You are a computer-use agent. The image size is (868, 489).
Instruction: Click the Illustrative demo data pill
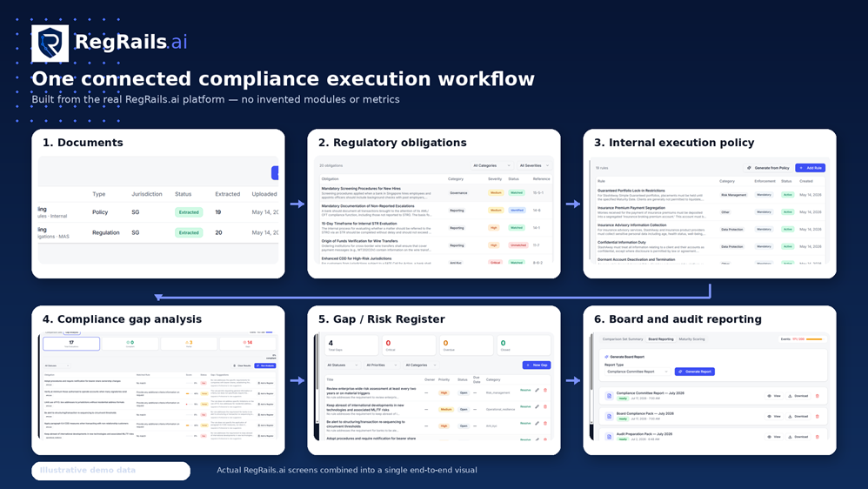[x=110, y=470]
